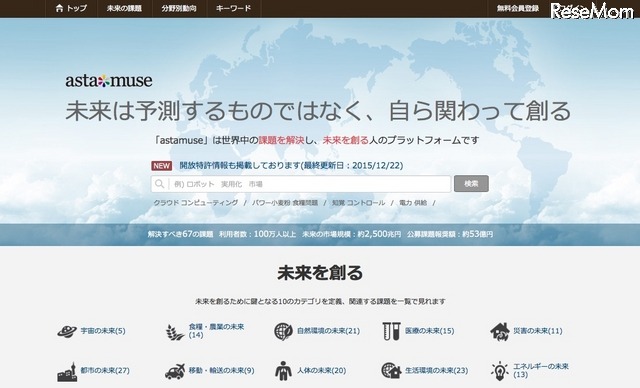Open the 未来の課題 menu item

(x=124, y=8)
